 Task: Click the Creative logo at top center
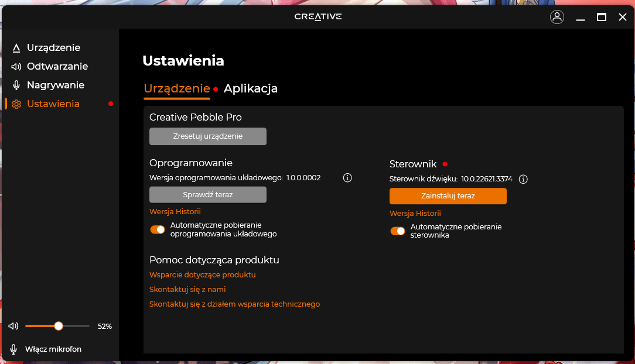[317, 17]
